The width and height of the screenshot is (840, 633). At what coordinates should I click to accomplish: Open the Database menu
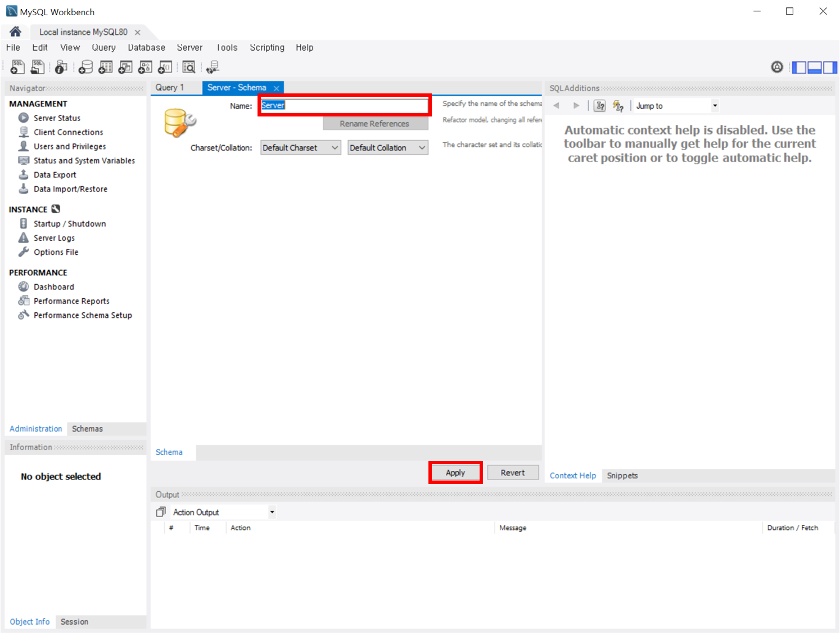(x=146, y=47)
